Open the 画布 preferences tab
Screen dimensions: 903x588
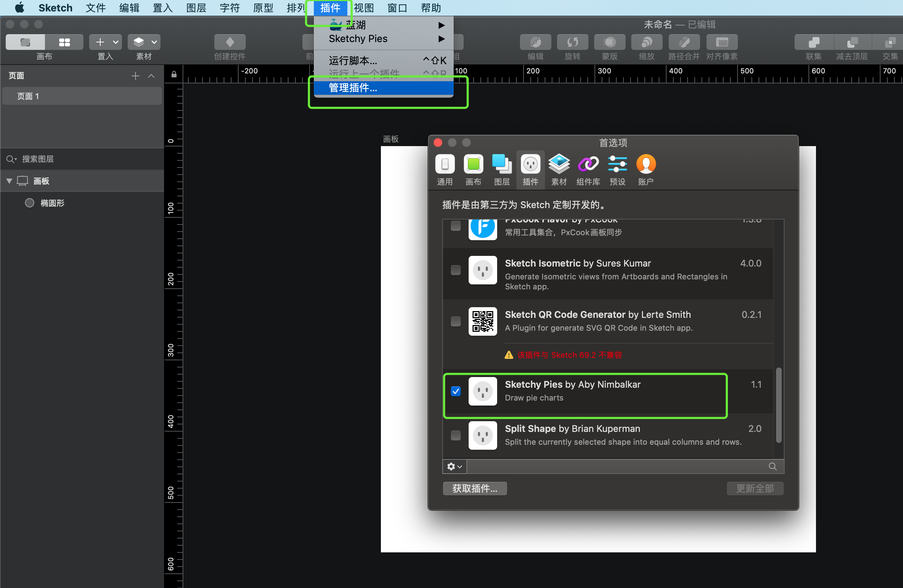(x=473, y=170)
